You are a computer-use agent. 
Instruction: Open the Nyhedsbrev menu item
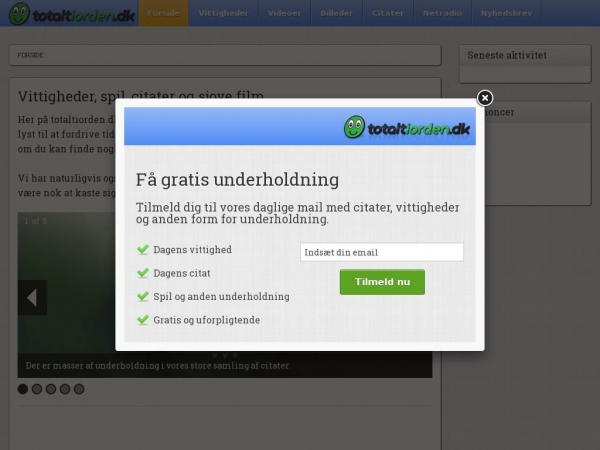[x=506, y=13]
